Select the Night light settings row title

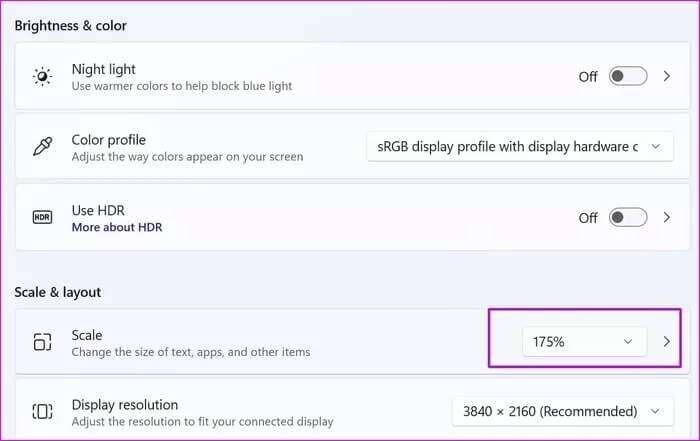click(x=104, y=69)
